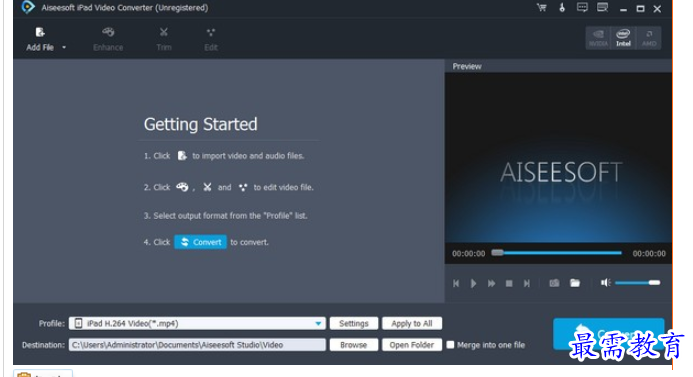Image resolution: width=693 pixels, height=377 pixels.
Task: Click the iPad device icon in Profile
Action: click(x=78, y=324)
